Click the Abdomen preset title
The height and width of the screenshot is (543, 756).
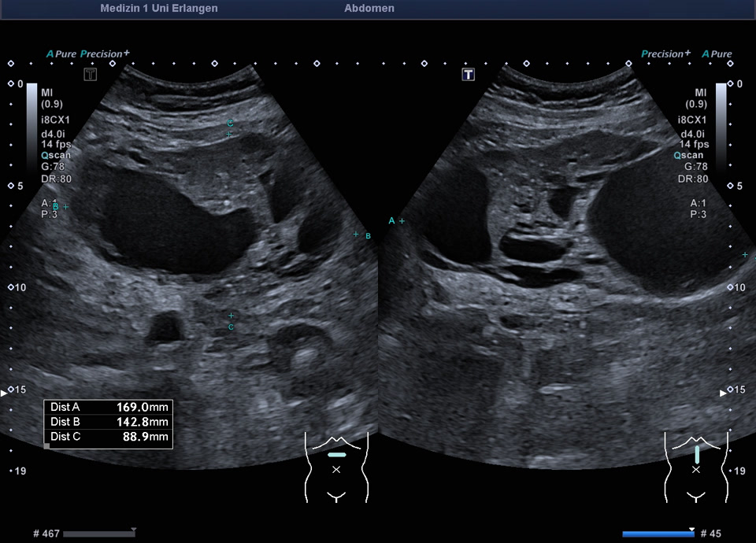click(x=369, y=8)
